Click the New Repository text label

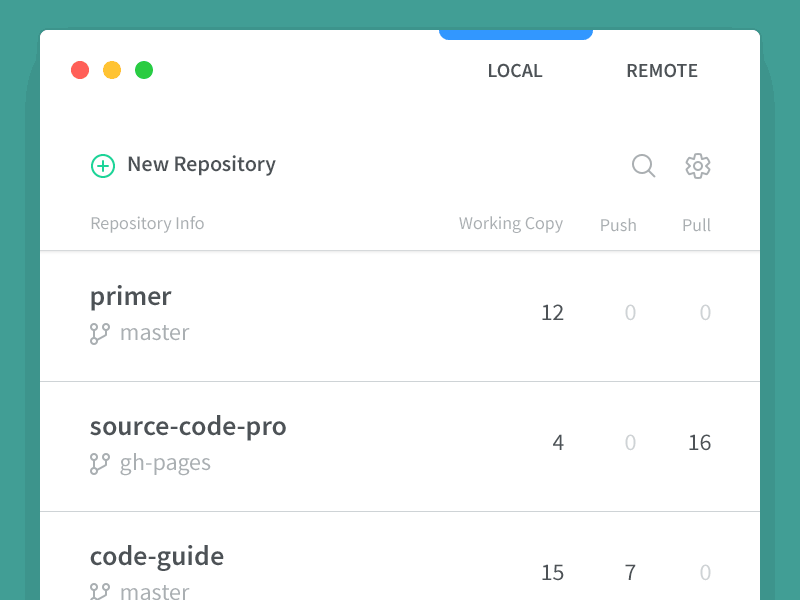point(201,165)
